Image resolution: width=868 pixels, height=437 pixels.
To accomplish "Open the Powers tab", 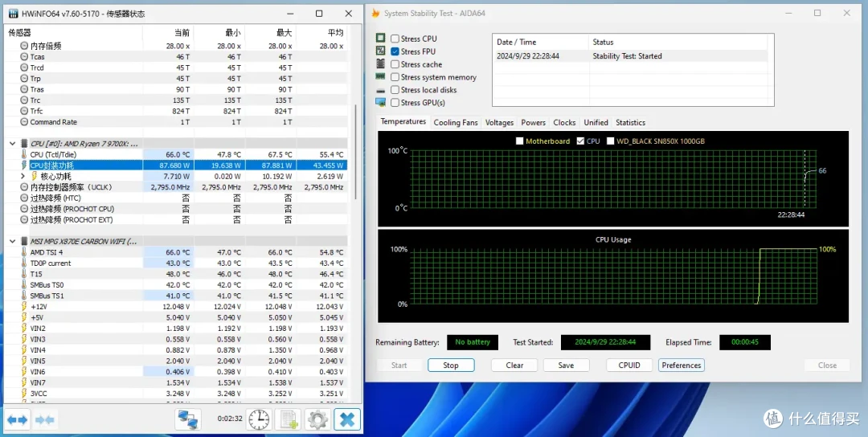I will [533, 123].
